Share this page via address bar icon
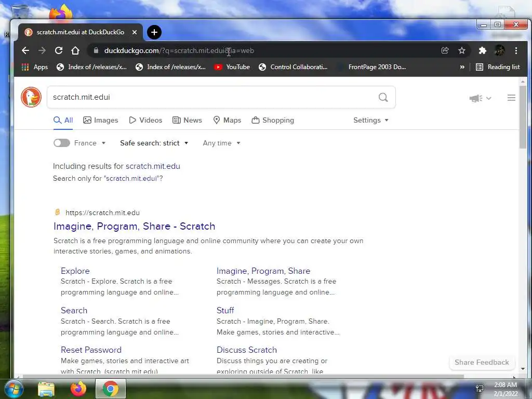This screenshot has width=532, height=399. (x=445, y=50)
